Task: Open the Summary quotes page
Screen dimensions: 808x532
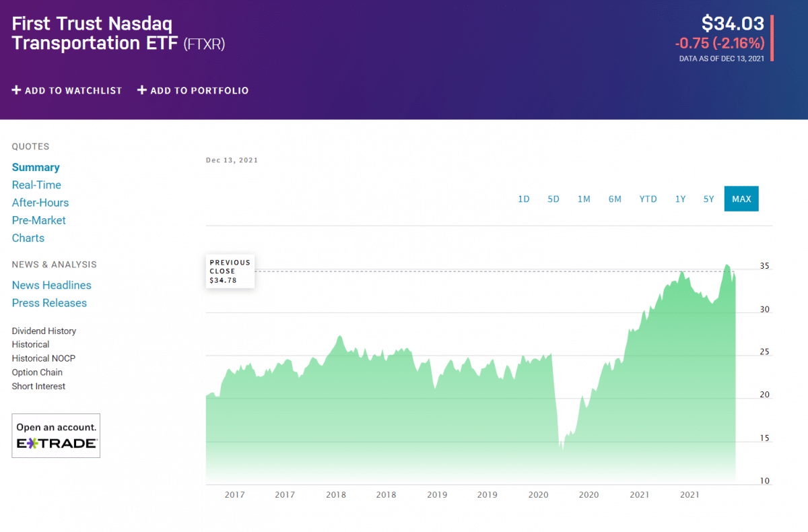Action: (x=36, y=167)
